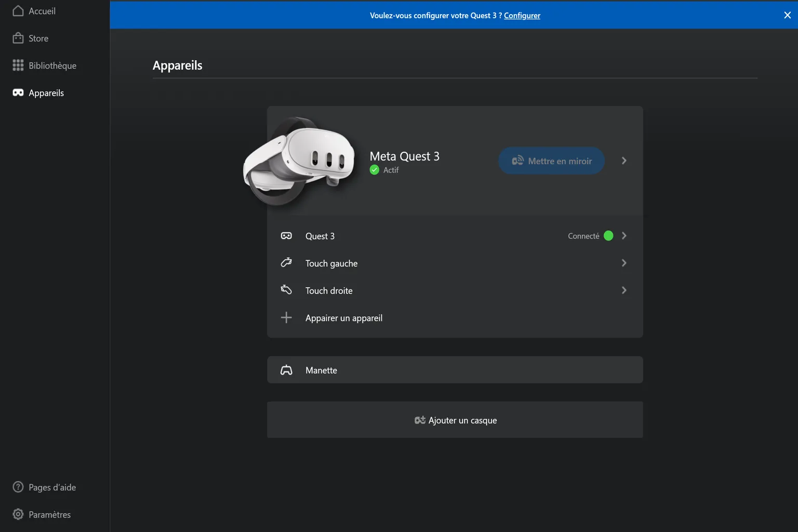798x532 pixels.
Task: Click the Meta Quest 3 title text
Action: pos(405,156)
